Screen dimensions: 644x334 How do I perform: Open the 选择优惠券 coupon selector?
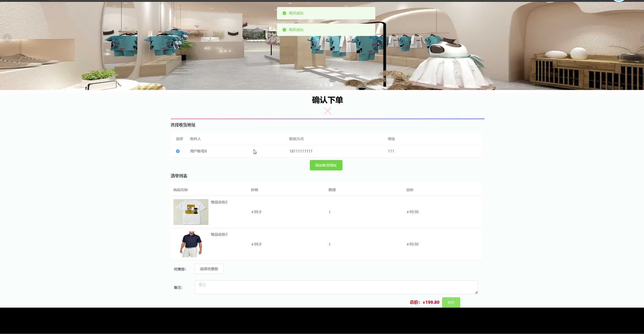(x=209, y=269)
